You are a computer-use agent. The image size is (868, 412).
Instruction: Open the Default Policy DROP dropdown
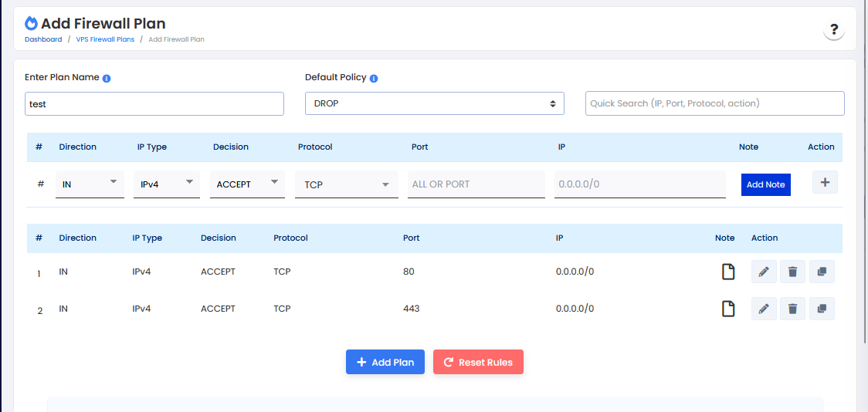click(434, 103)
